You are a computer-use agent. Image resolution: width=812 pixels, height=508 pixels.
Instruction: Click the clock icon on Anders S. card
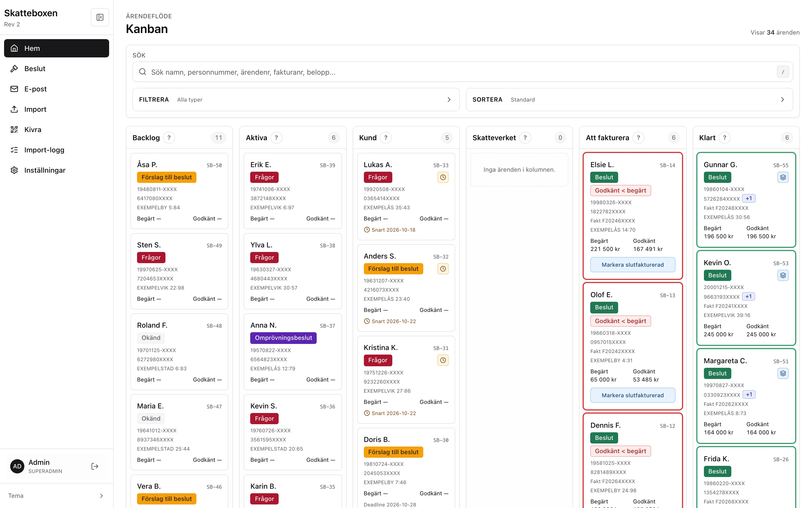tap(443, 269)
